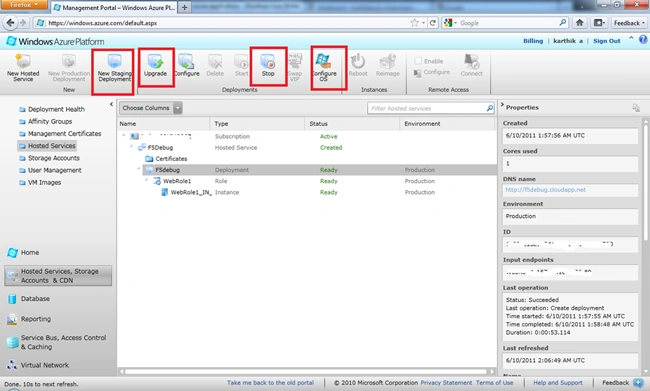Go back in browser history
Image resolution: width=650 pixels, height=391 pixels.
[x=10, y=23]
